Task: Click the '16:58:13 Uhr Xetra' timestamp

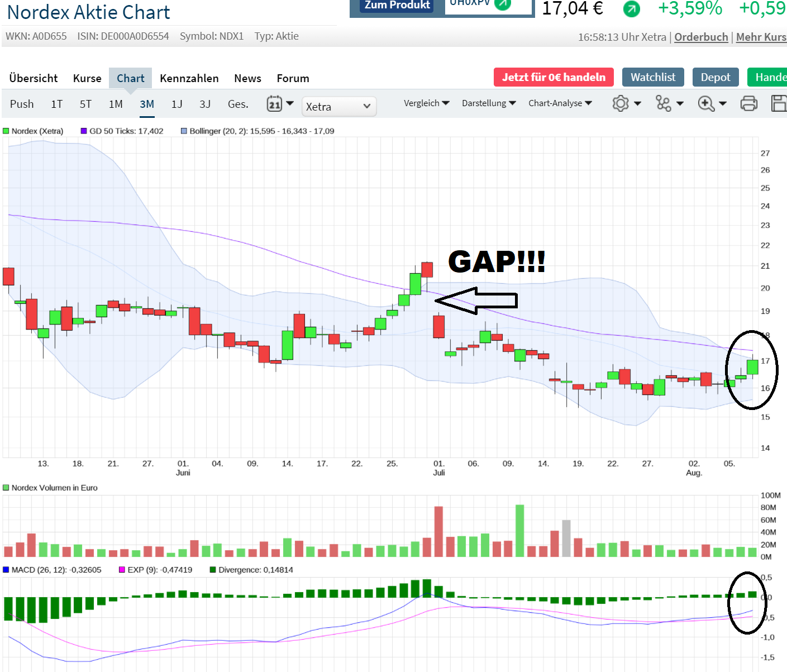Action: click(622, 37)
